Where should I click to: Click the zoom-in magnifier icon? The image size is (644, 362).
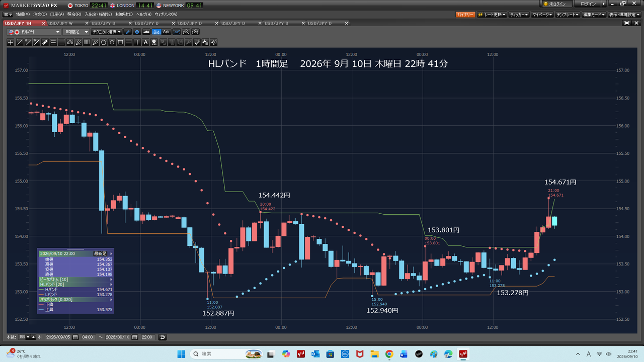(196, 32)
